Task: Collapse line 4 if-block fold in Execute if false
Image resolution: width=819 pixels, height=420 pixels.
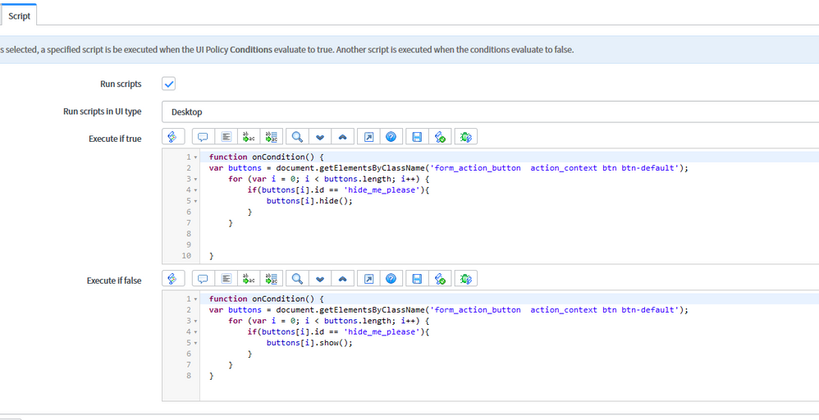Action: tap(196, 332)
